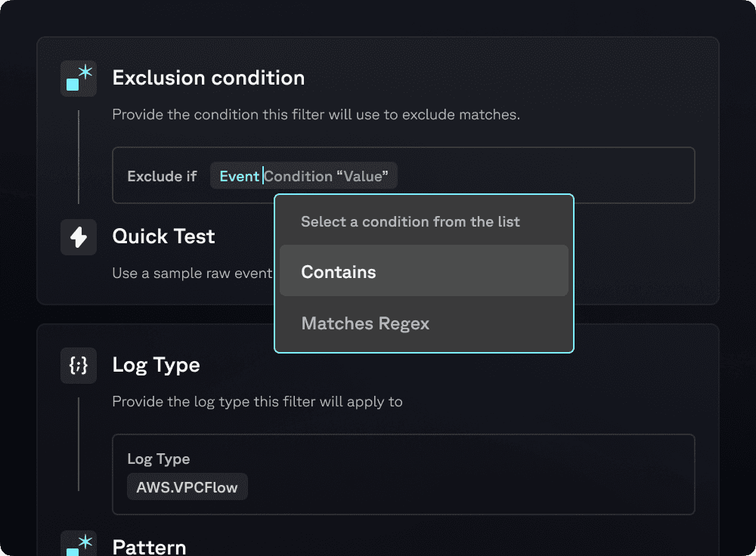Choose the Matches Regex condition option
756x556 pixels.
point(423,323)
